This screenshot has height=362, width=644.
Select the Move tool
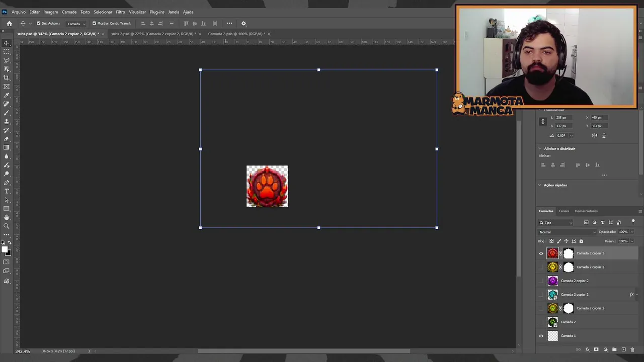tap(7, 43)
